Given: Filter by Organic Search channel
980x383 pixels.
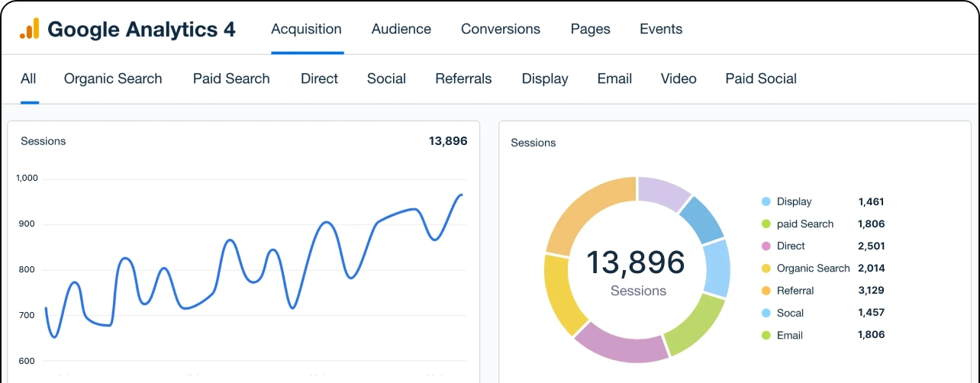Looking at the screenshot, I should pyautogui.click(x=113, y=79).
